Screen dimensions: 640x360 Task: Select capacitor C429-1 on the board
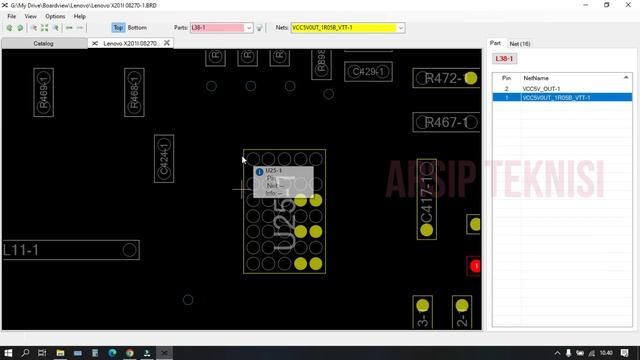point(368,72)
